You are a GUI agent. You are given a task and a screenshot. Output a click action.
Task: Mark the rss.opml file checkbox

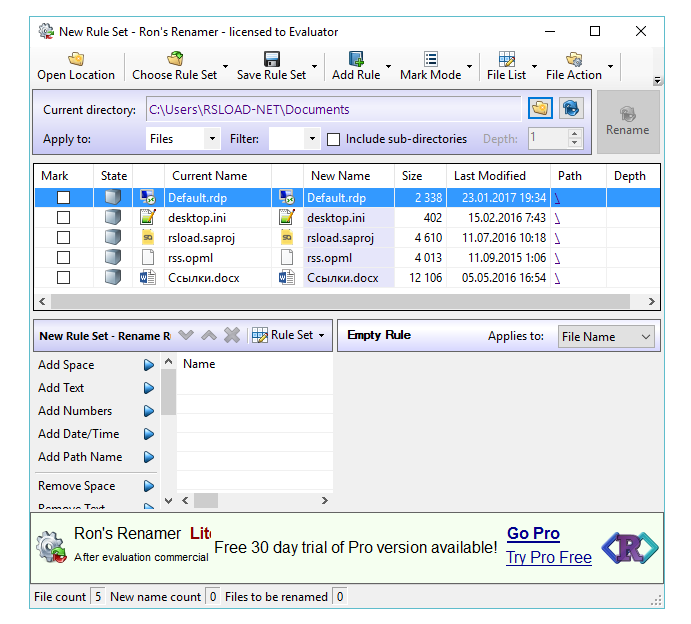63,258
